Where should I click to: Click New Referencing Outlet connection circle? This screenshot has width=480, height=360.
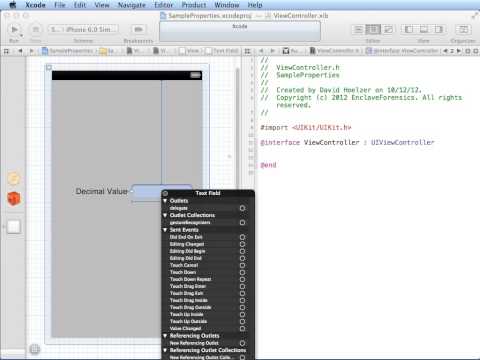pos(242,343)
